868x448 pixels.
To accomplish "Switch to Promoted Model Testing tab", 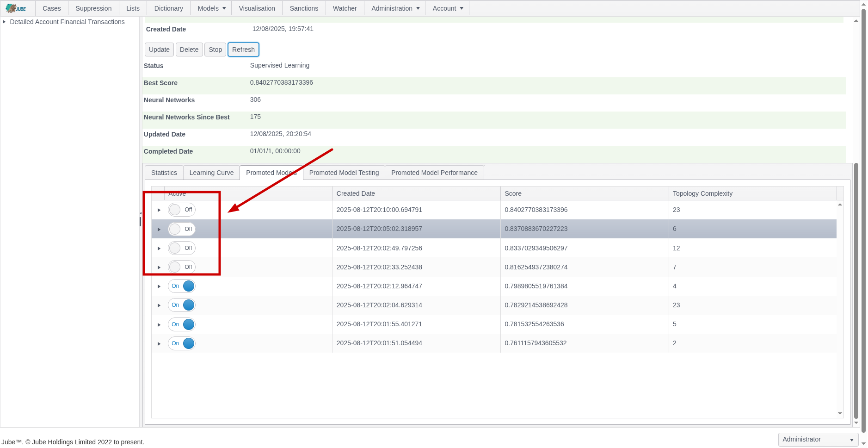I will coord(344,173).
